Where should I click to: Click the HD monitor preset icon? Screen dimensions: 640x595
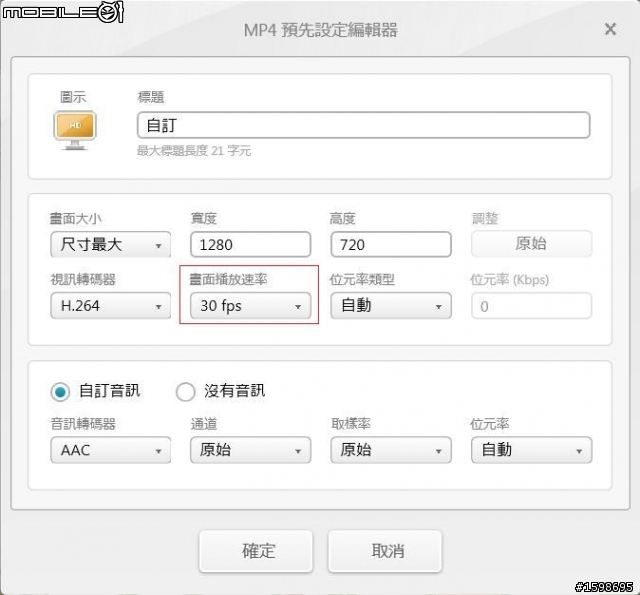click(75, 130)
